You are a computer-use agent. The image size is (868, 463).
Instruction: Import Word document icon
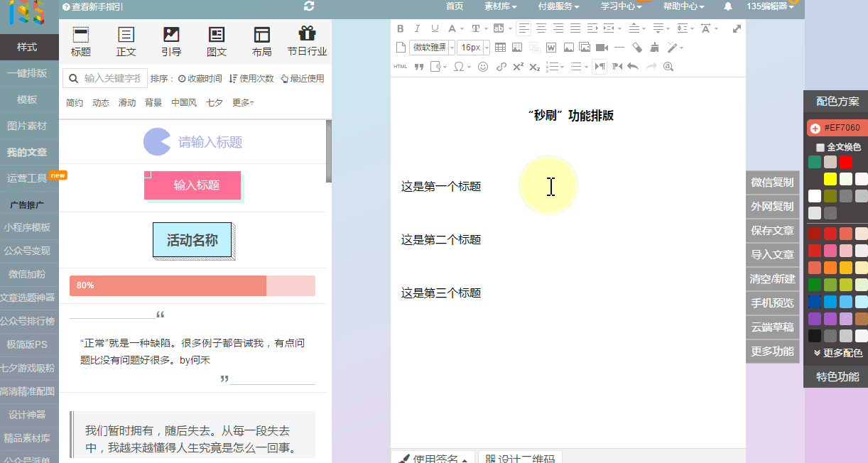(x=551, y=48)
